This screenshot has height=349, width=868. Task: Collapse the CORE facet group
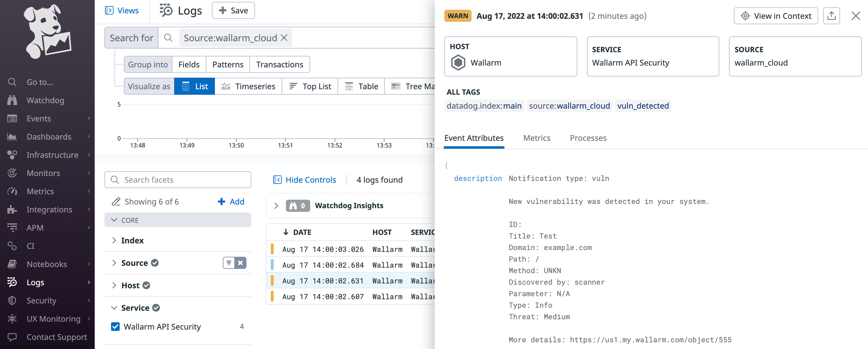pos(114,220)
